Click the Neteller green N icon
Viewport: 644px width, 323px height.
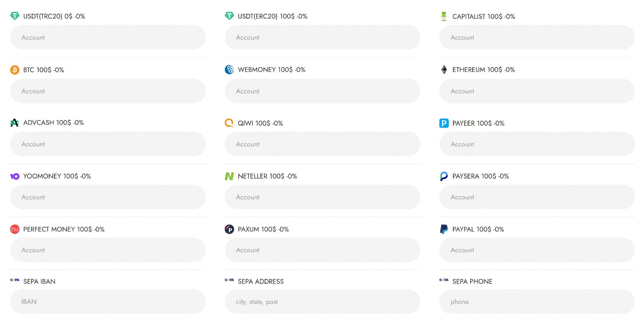(x=229, y=176)
